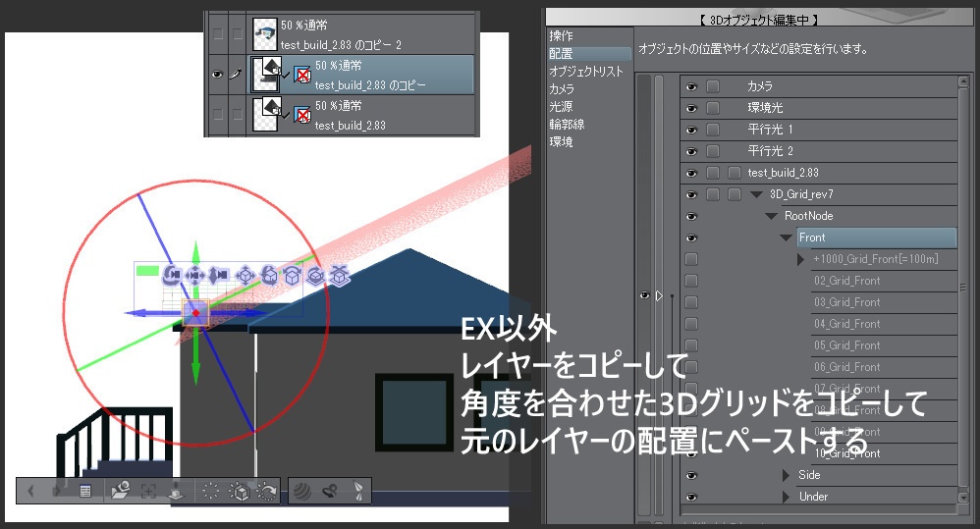Expand the Under group
The height and width of the screenshot is (529, 980).
click(x=787, y=498)
